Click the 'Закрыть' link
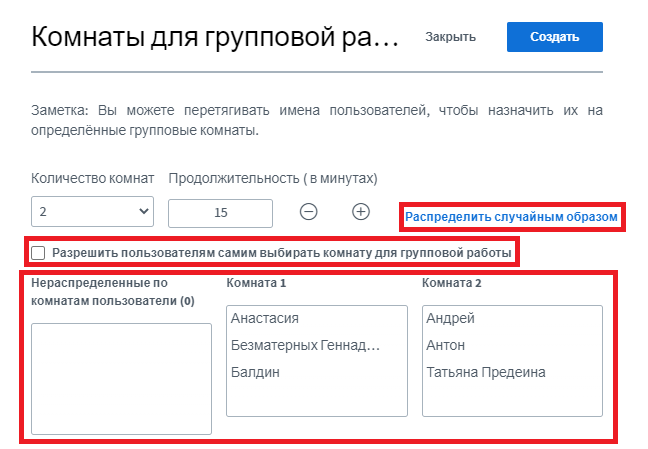The height and width of the screenshot is (449, 648). pyautogui.click(x=450, y=37)
